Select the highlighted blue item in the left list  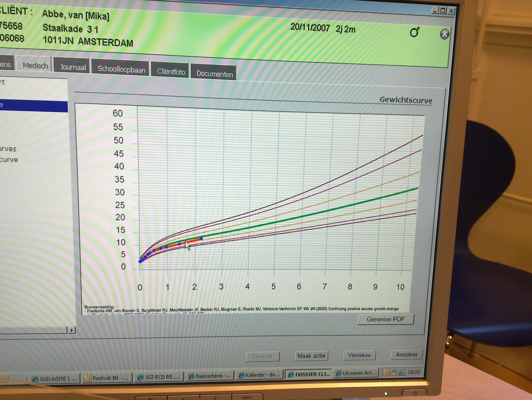click(34, 106)
